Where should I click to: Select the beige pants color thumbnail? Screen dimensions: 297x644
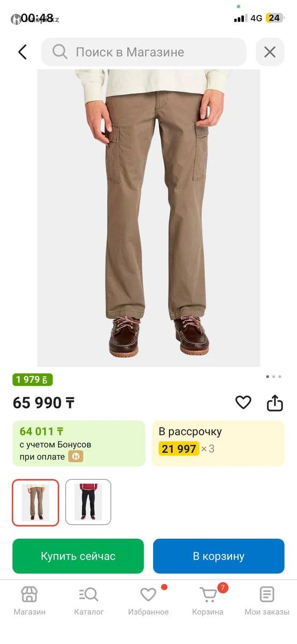coord(35,502)
